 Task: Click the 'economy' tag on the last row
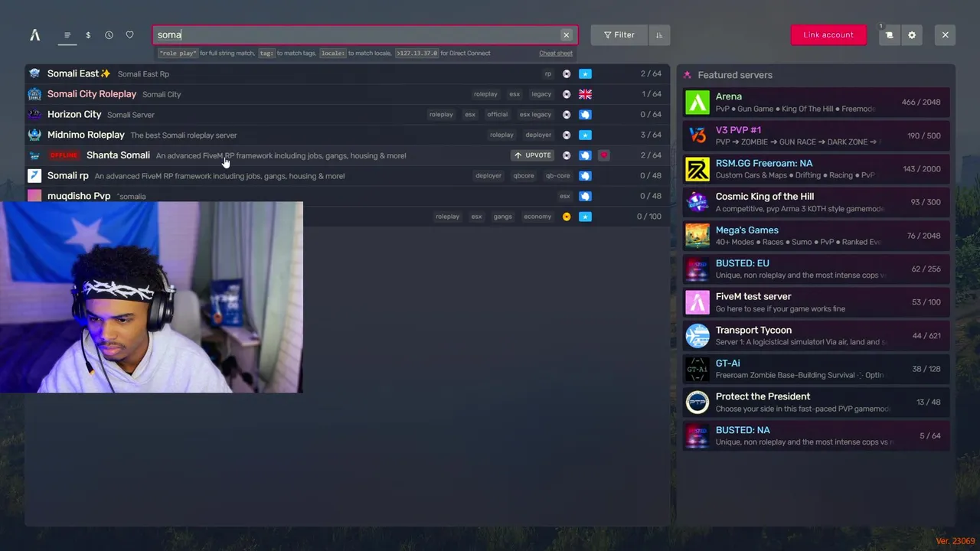coord(537,217)
